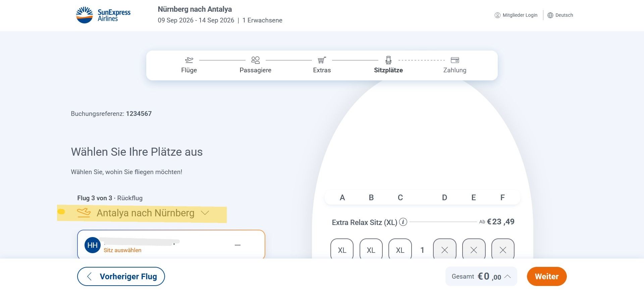Click the seat icon above Sitzplätze

coord(388,60)
